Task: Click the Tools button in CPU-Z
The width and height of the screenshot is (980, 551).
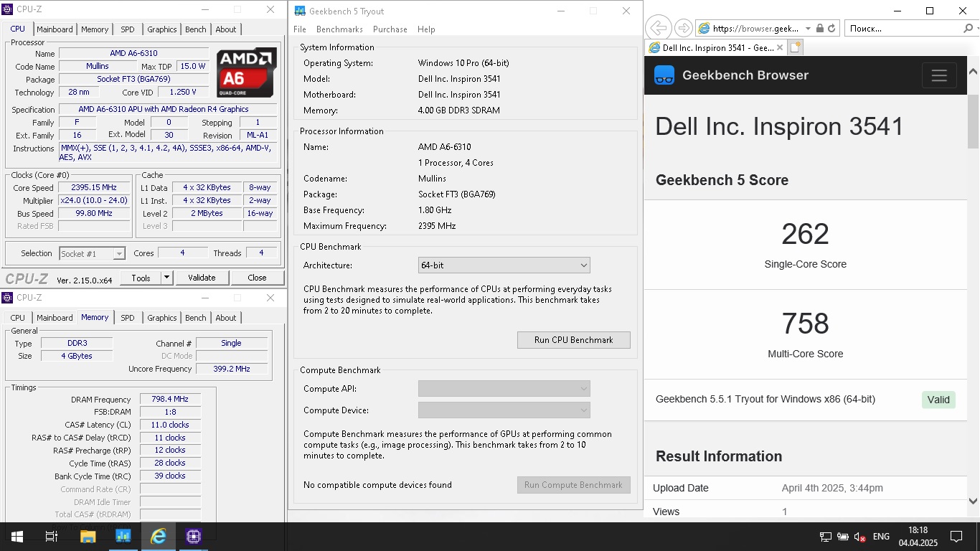Action: (x=141, y=278)
